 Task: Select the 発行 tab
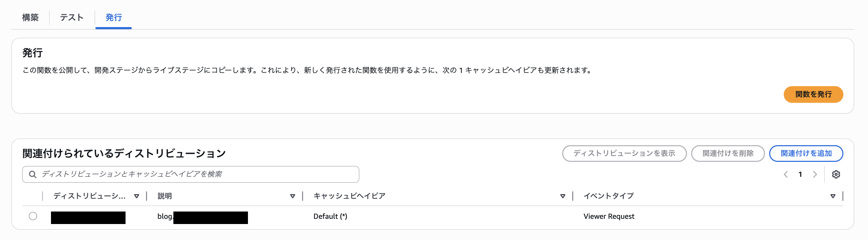click(x=114, y=17)
